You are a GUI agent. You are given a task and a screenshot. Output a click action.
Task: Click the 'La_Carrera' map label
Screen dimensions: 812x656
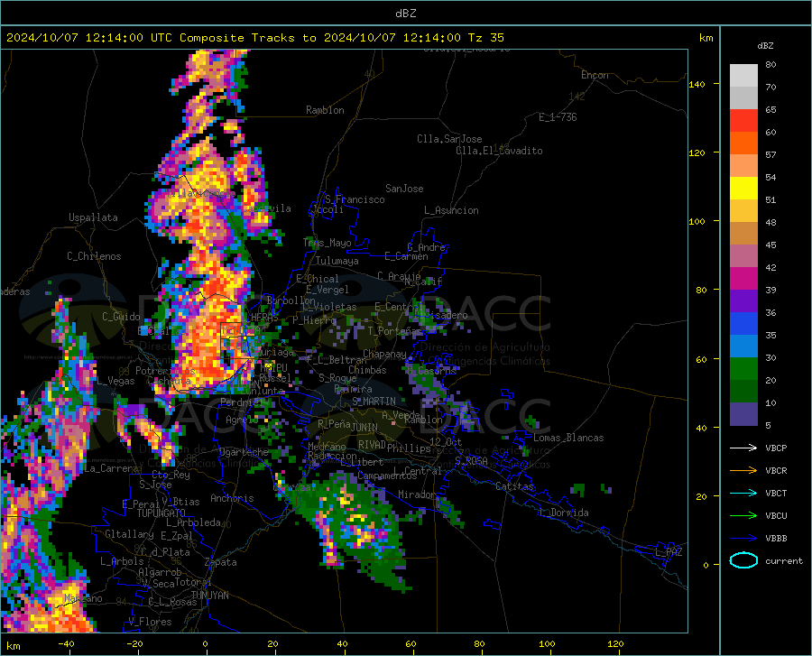[x=111, y=468]
